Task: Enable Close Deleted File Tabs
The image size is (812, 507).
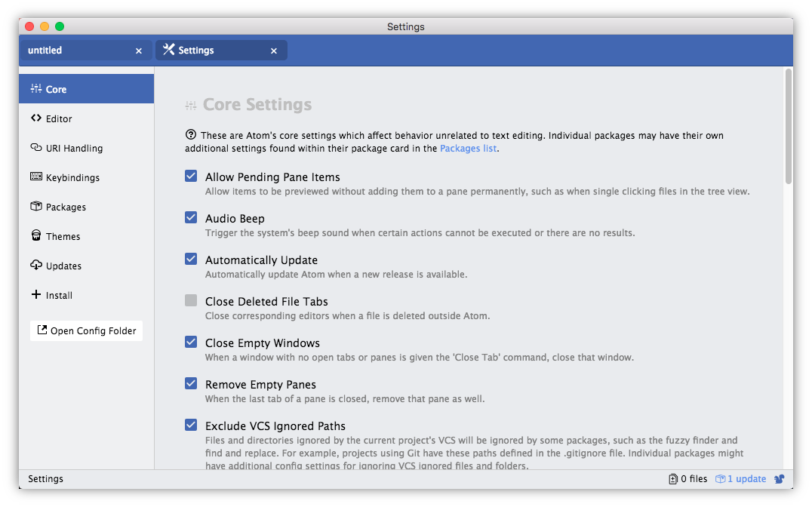Action: pyautogui.click(x=191, y=300)
